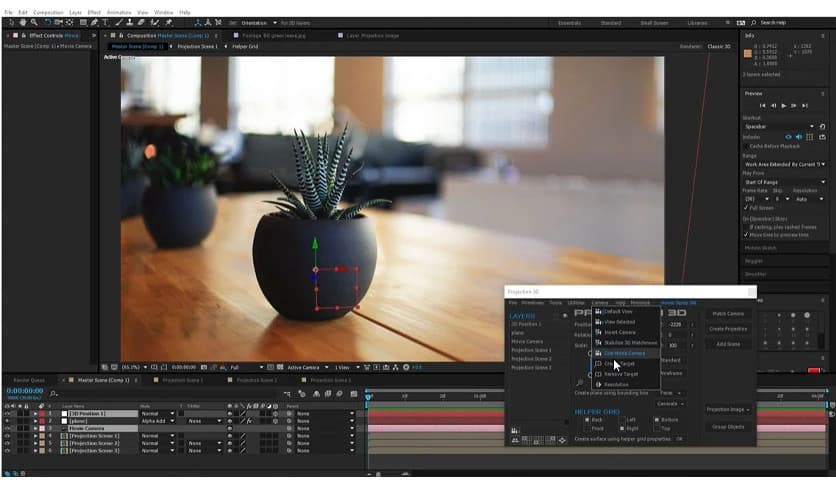The image size is (836, 484).
Task: Click Essentials workspace link
Action: click(569, 23)
